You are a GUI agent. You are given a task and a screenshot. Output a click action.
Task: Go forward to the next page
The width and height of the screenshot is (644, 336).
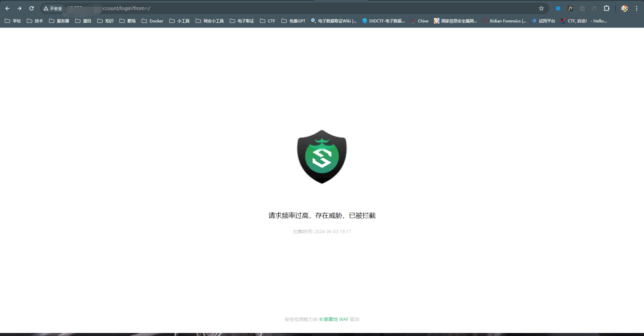(19, 8)
